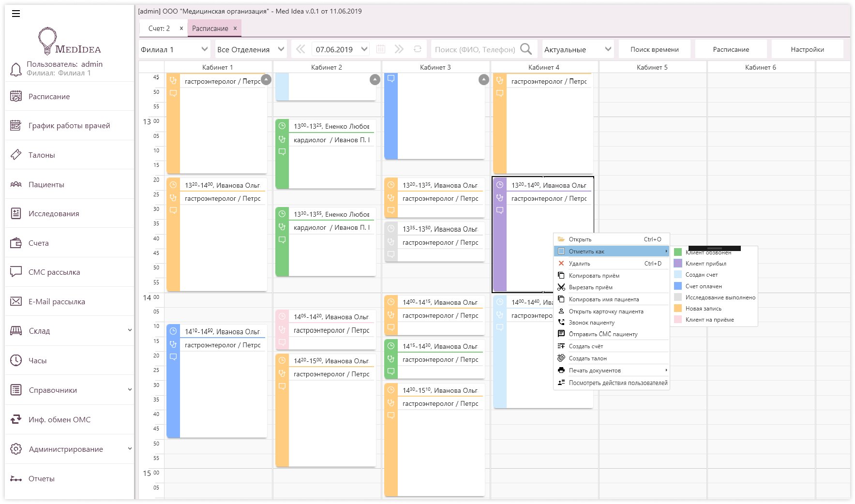This screenshot has width=855, height=504.
Task: Click the notification bell icon
Action: tap(16, 69)
